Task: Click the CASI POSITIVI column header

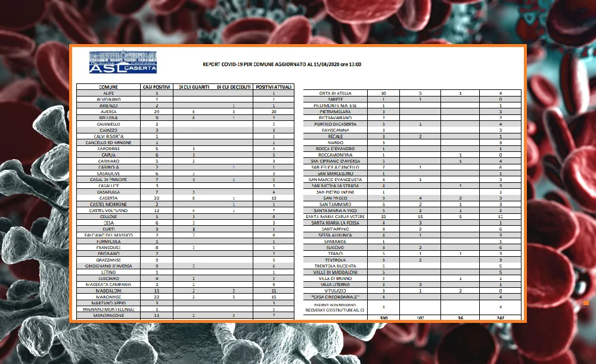Action: [157, 87]
